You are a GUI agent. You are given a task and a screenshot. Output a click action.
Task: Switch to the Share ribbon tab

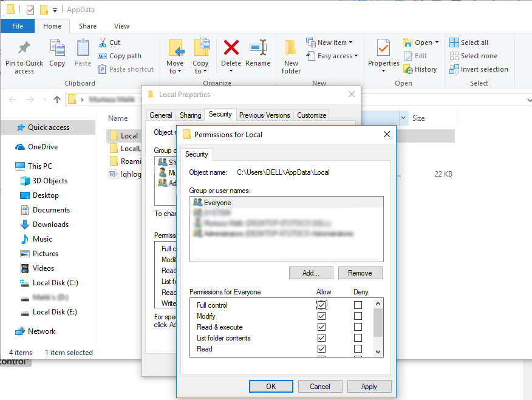pos(87,26)
